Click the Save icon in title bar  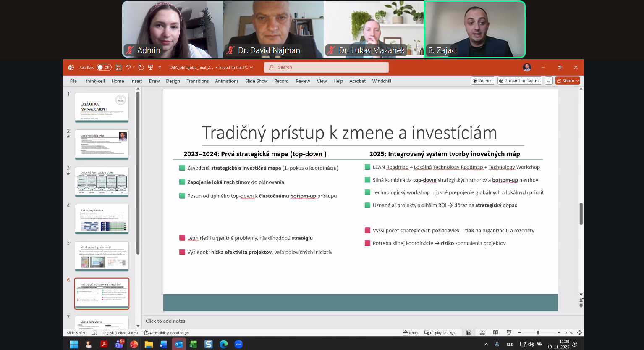pyautogui.click(x=118, y=67)
